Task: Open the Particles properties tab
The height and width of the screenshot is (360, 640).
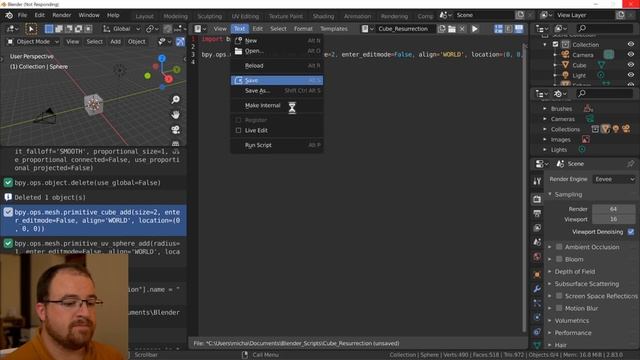Action: (x=537, y=303)
